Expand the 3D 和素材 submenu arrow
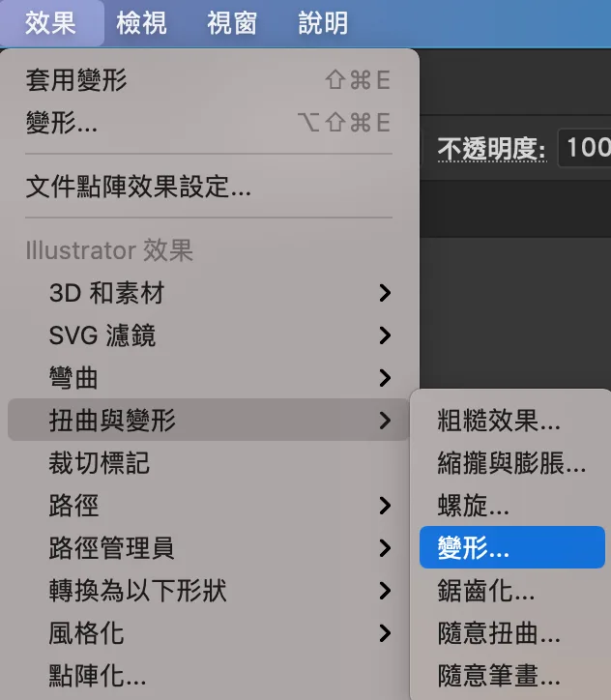This screenshot has width=611, height=700. 385,293
